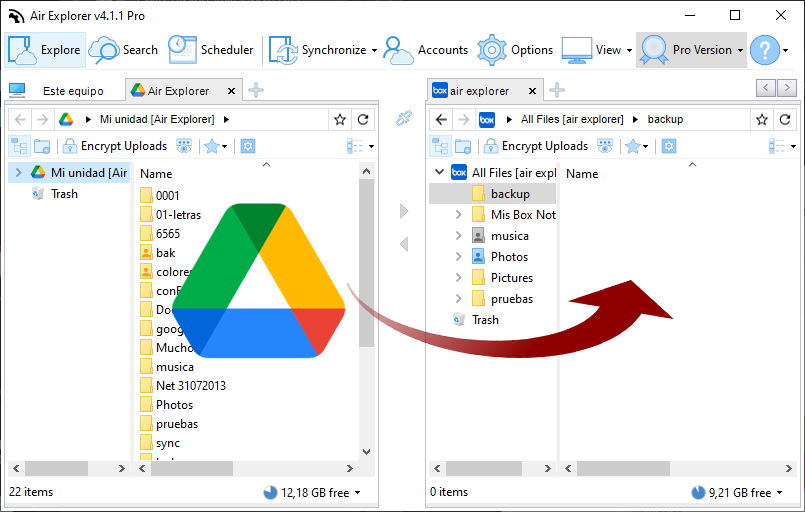Click the left pane encryption view eye icon
The width and height of the screenshot is (805, 512).
184,146
